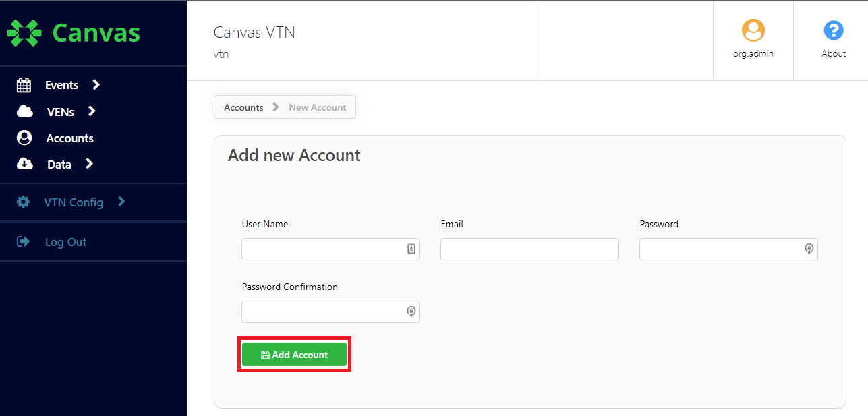This screenshot has height=416, width=868.
Task: Click the Log Out link text
Action: pos(65,241)
